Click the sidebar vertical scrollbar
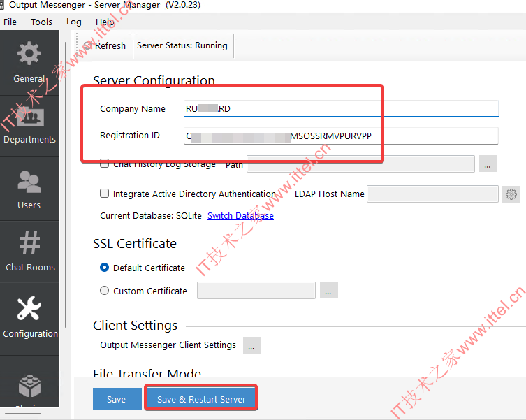Screen dimensions: 526x420 click(x=66, y=184)
